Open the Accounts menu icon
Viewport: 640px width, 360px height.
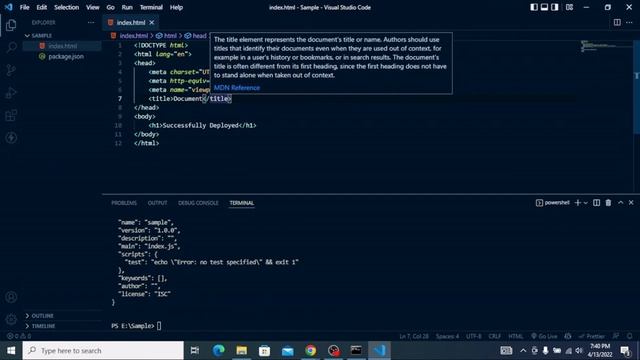point(11,297)
